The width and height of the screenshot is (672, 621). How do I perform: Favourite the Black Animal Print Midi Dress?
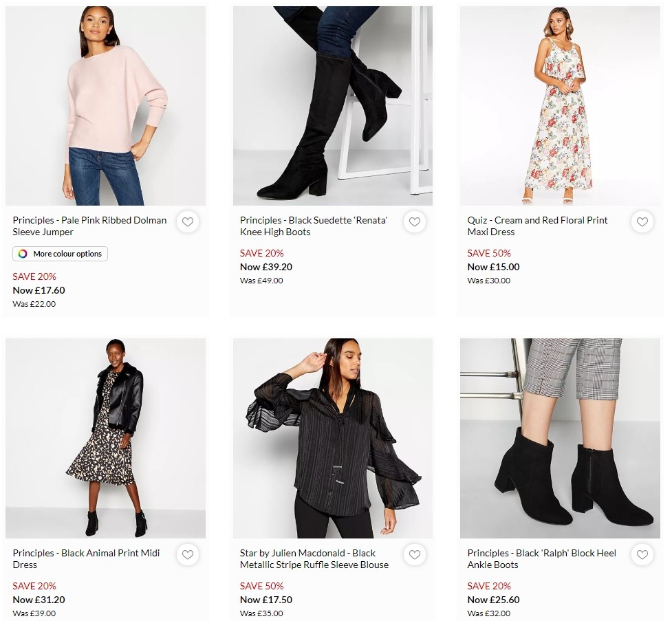point(187,554)
